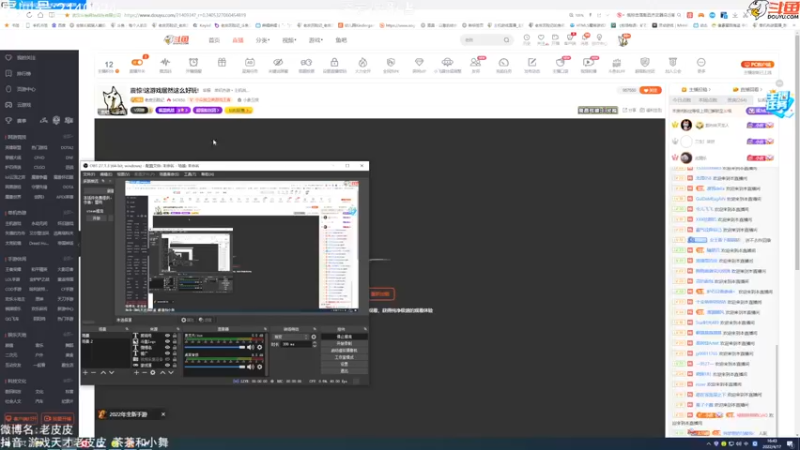This screenshot has height=450, width=800.
Task: Click the video play tool icon in toolbar
Action: coord(588,62)
